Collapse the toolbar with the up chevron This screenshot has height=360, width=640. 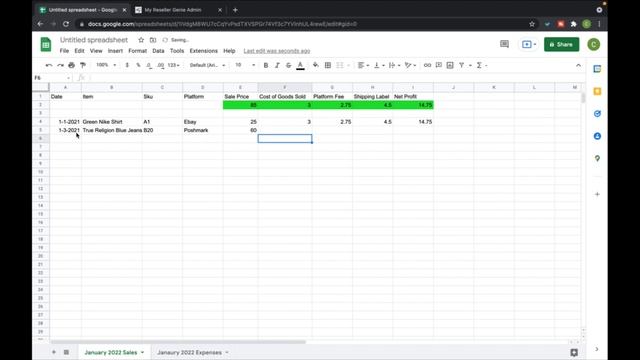coord(578,65)
